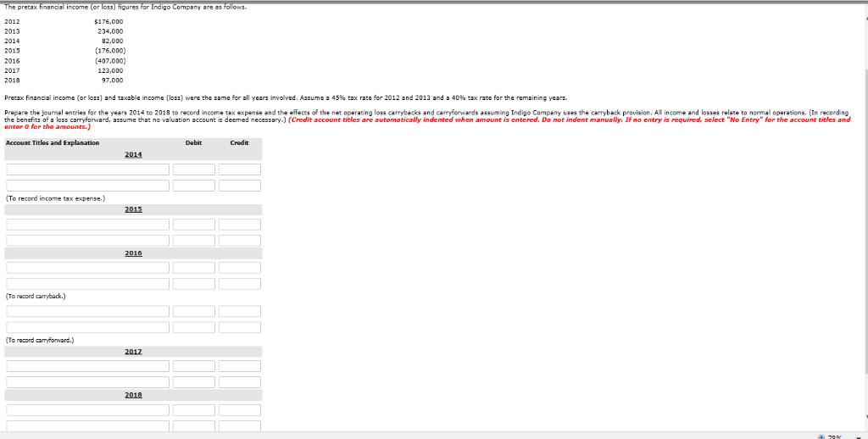Viewport: 868px width, 439px height.
Task: Click the first credit field under 2017
Action: (x=239, y=366)
